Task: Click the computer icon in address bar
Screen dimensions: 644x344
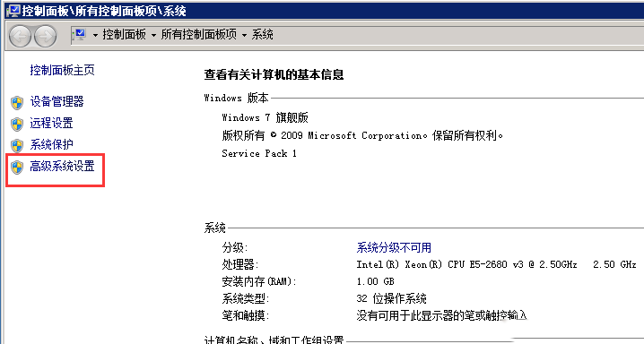Action: pyautogui.click(x=80, y=35)
